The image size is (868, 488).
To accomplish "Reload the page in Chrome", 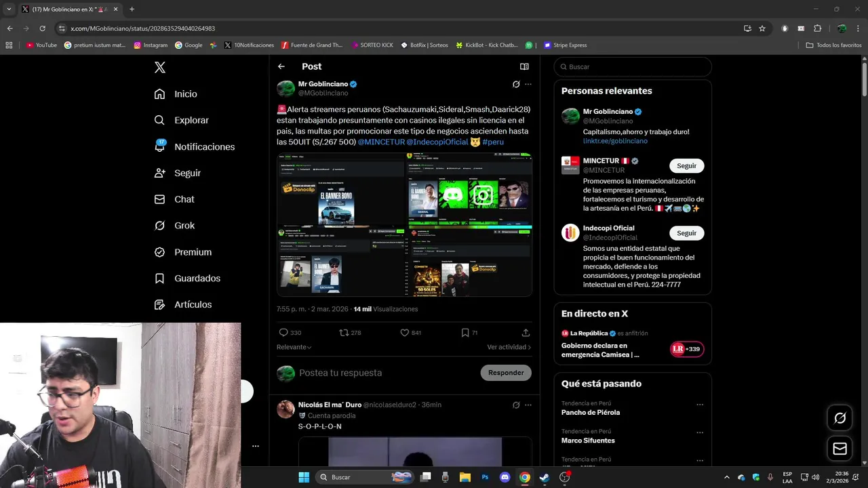I will 42,28.
